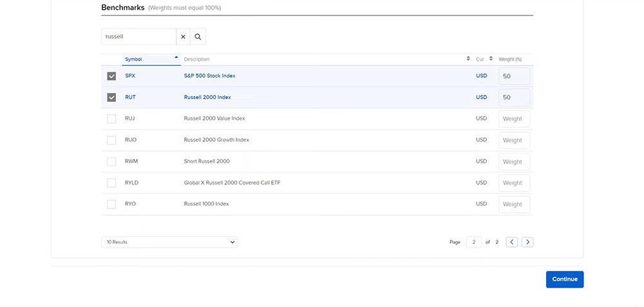
Task: Click the S&P 500 Stock Index link
Action: pos(209,76)
